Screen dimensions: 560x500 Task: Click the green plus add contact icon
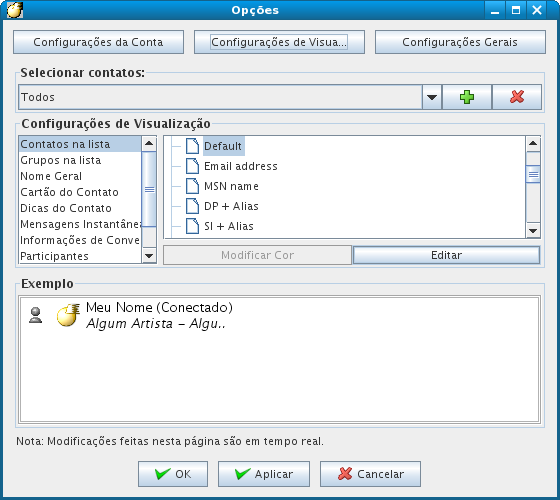pyautogui.click(x=467, y=97)
